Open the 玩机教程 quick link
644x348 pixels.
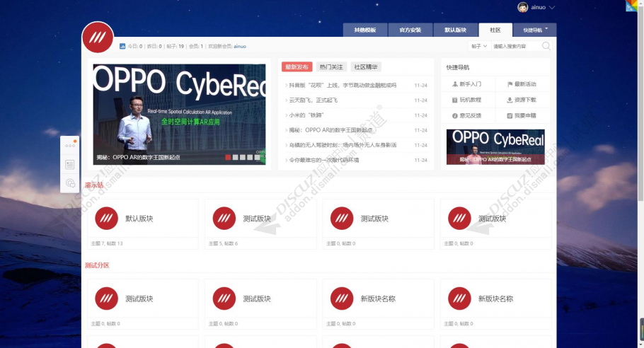pos(466,100)
